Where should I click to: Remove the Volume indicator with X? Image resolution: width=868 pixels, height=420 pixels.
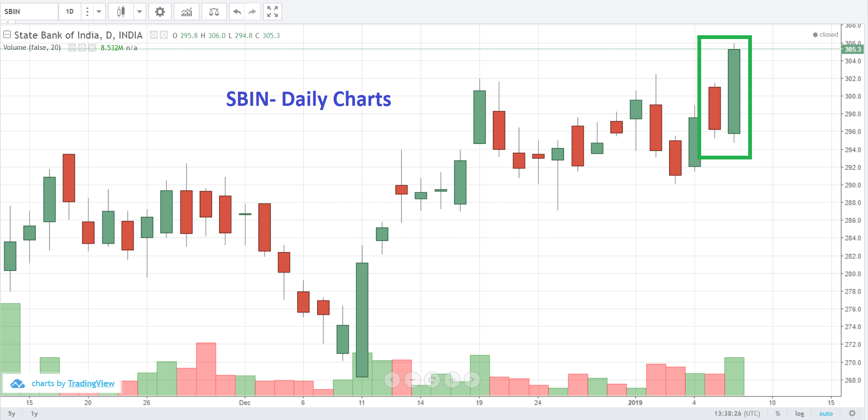(x=92, y=48)
